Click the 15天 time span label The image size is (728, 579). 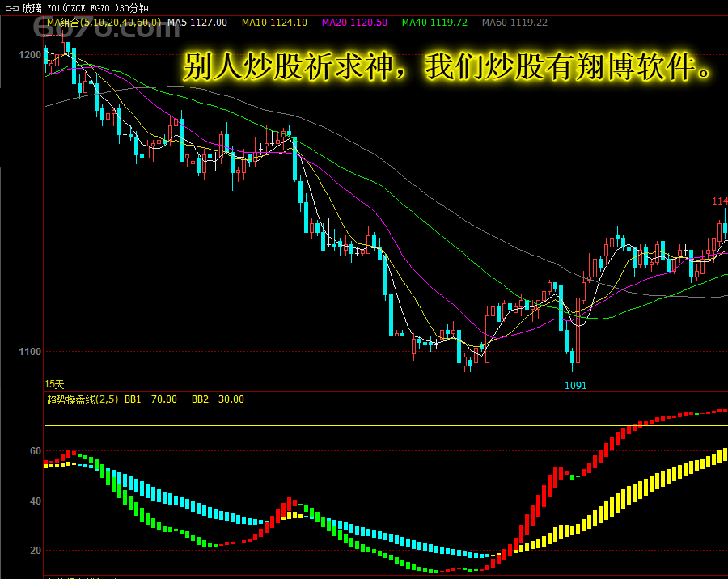pyautogui.click(x=54, y=384)
